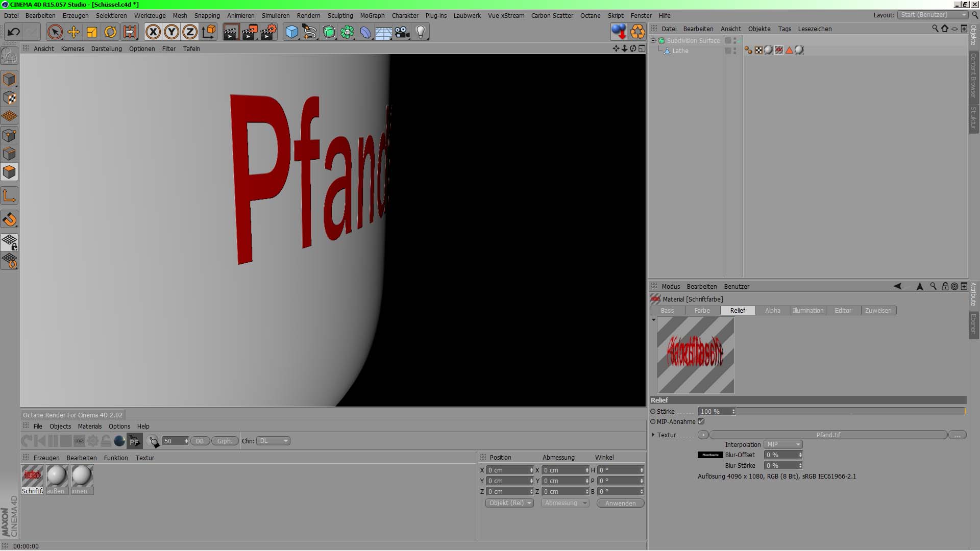The image size is (980, 551).
Task: Click the Stärke animation radio dot
Action: 653,411
